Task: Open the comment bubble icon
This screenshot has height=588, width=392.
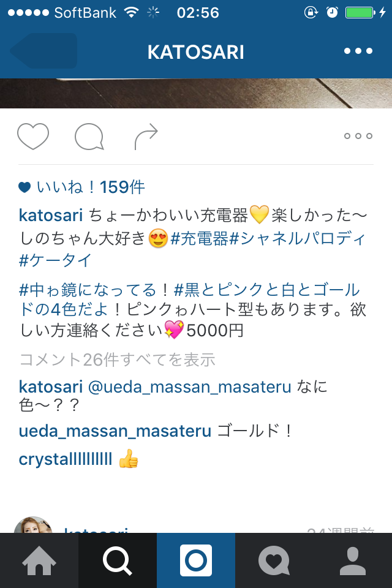Action: click(x=89, y=137)
